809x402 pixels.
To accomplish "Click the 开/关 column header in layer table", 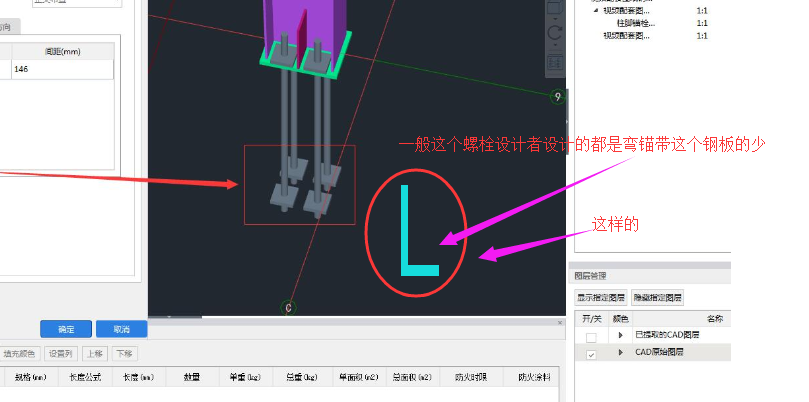I will tap(592, 319).
